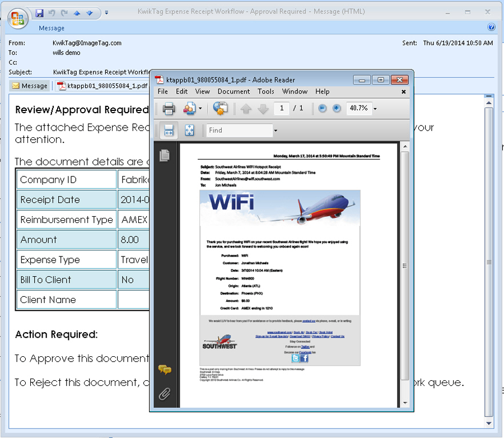Click the Zoom In plus icon
The height and width of the screenshot is (438, 504).
pyautogui.click(x=336, y=108)
